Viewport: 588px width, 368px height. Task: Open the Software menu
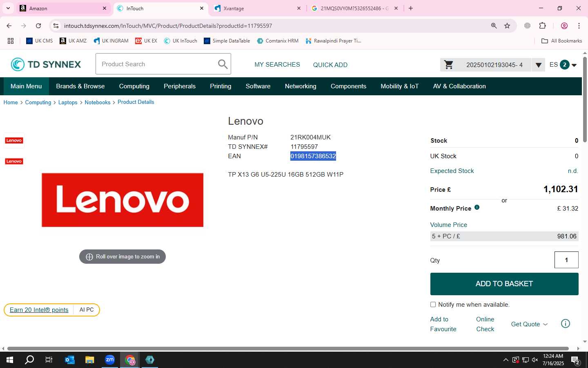click(258, 86)
